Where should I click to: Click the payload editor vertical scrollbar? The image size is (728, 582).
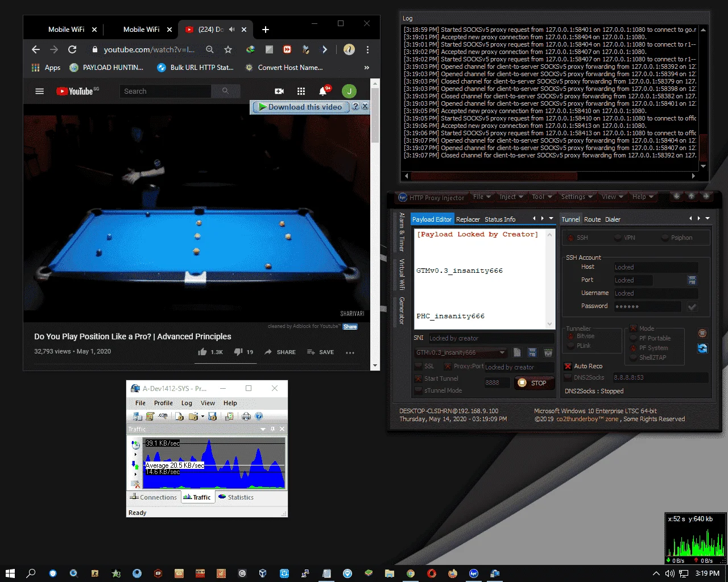coord(549,279)
